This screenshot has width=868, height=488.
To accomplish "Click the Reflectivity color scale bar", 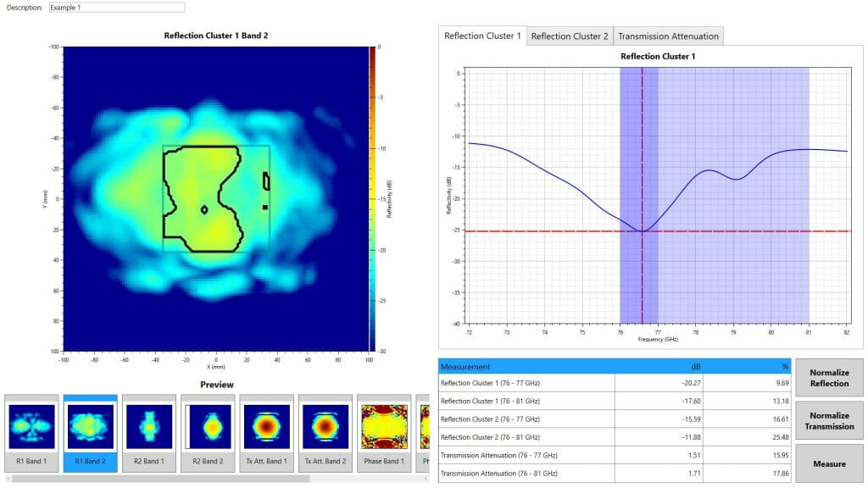I will [370, 195].
